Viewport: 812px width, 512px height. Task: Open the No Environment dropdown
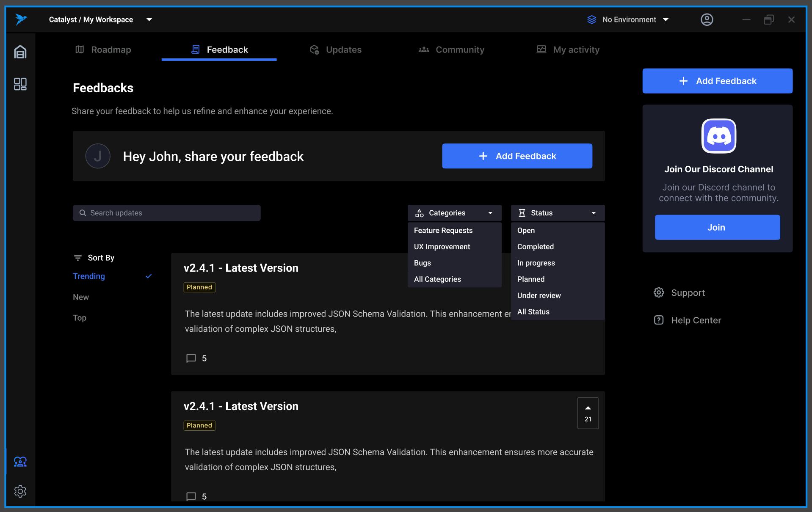click(x=628, y=19)
